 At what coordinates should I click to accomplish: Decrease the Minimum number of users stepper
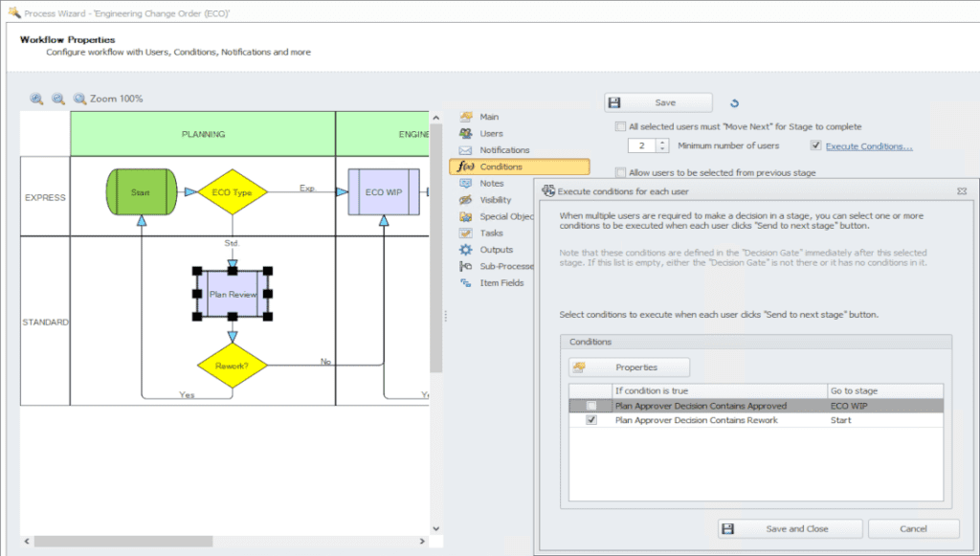(662, 149)
